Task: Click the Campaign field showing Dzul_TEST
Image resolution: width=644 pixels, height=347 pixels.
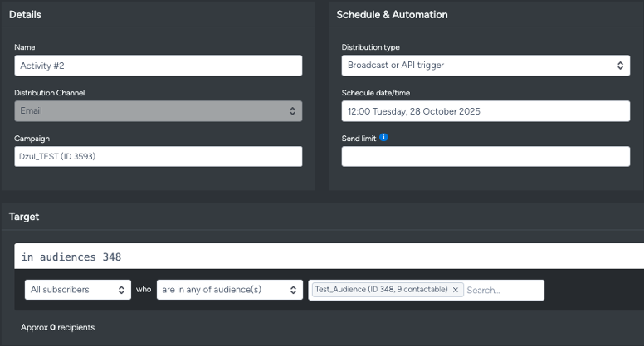Action: [x=158, y=156]
